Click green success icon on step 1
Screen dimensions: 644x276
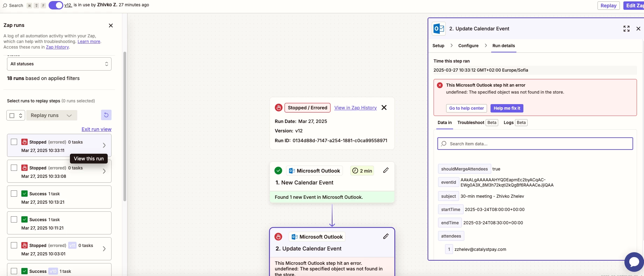coord(278,170)
